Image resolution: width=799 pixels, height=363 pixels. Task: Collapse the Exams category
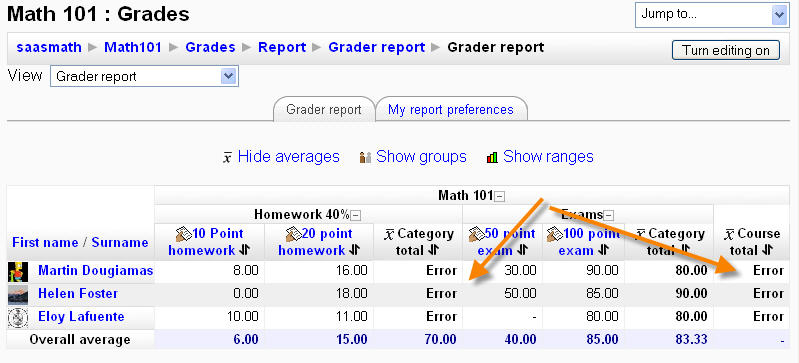point(608,216)
